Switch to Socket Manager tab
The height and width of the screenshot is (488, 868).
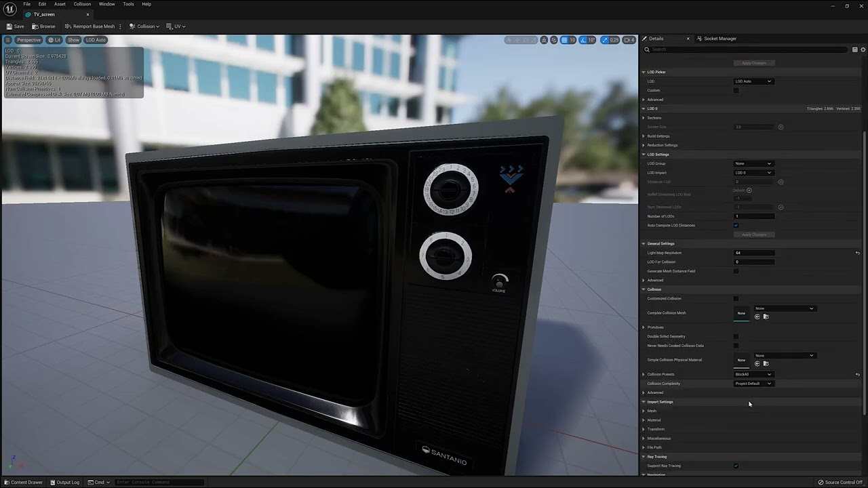coord(720,39)
